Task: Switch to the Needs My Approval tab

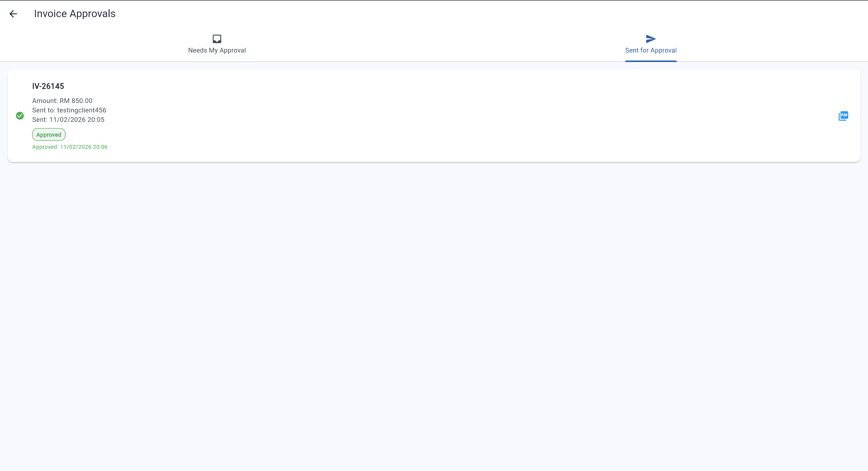Action: [x=217, y=44]
